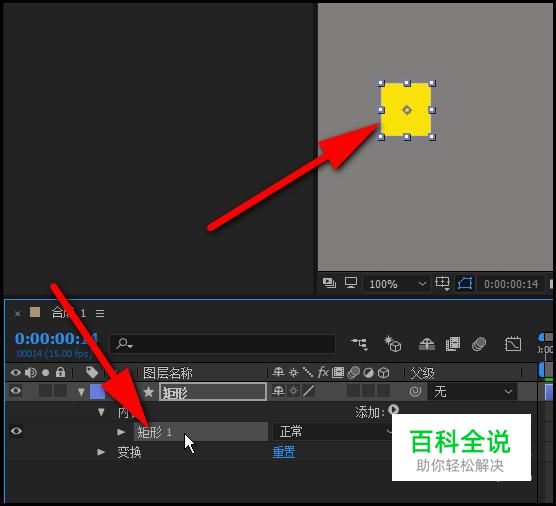Click the timeline layer search field
Viewport: 556px width, 506px height.
pos(223,344)
